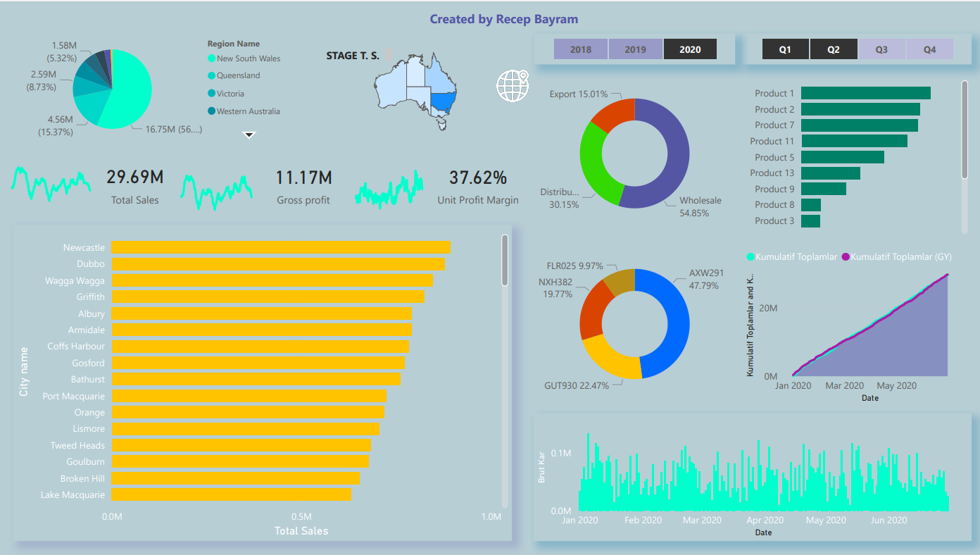Screen dimensions: 980x555
Task: Click the globe with location pin icon
Action: (x=512, y=86)
